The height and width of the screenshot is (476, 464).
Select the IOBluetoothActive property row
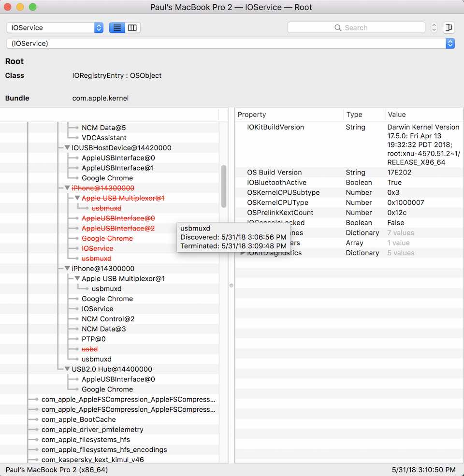(x=349, y=183)
